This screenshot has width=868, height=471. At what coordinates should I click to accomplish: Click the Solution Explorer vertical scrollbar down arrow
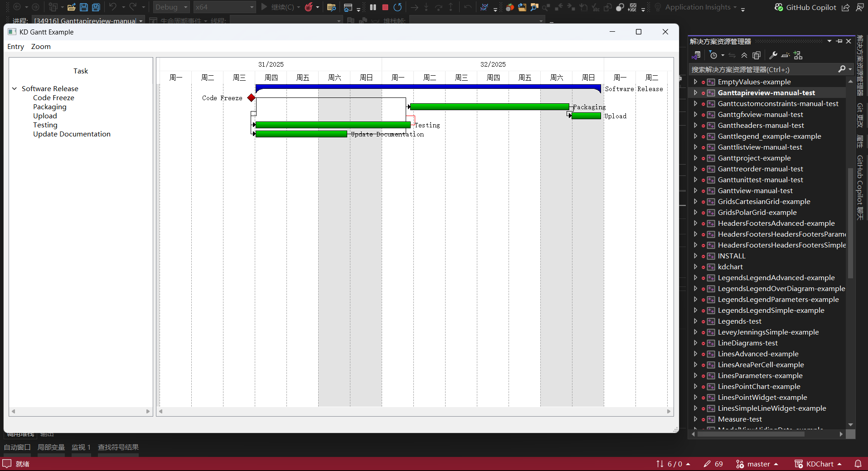tap(850, 425)
